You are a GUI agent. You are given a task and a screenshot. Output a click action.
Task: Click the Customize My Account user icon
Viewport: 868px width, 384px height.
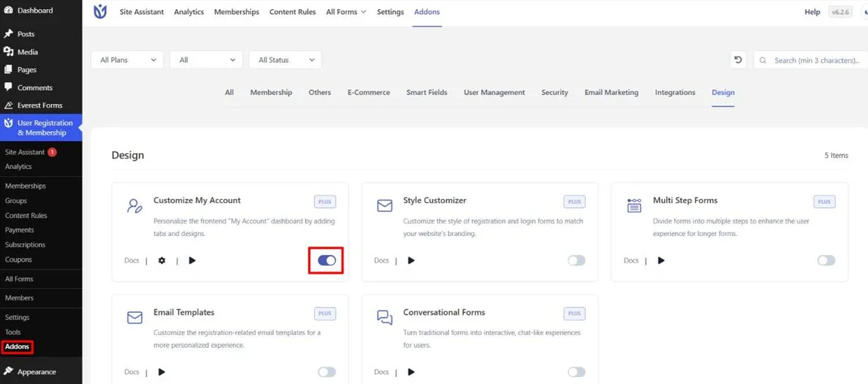134,207
